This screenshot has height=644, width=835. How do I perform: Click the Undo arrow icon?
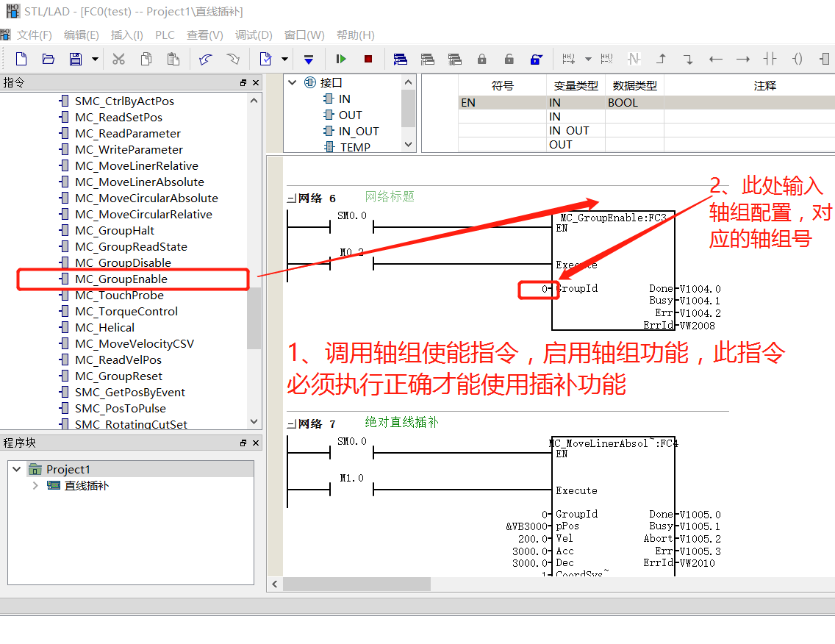pos(206,59)
